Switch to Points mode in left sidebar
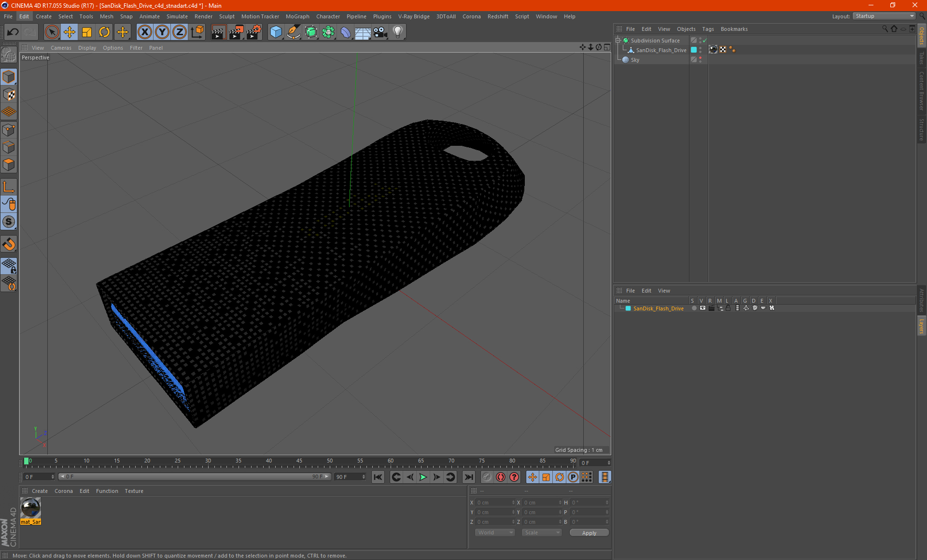This screenshot has height=560, width=927. click(9, 130)
